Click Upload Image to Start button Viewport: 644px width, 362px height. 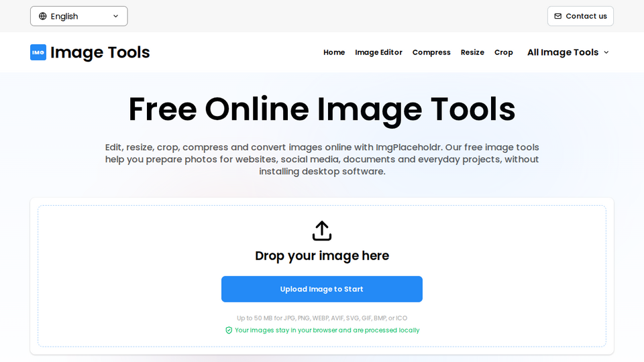tap(322, 289)
